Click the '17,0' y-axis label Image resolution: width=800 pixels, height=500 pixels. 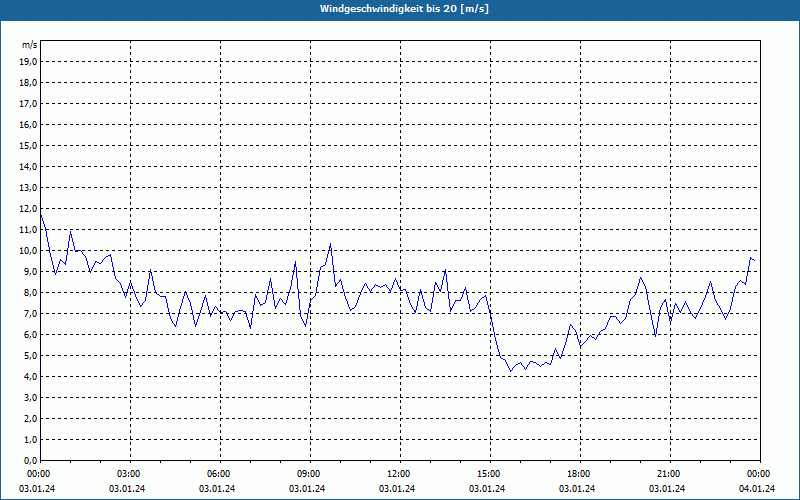pos(28,104)
